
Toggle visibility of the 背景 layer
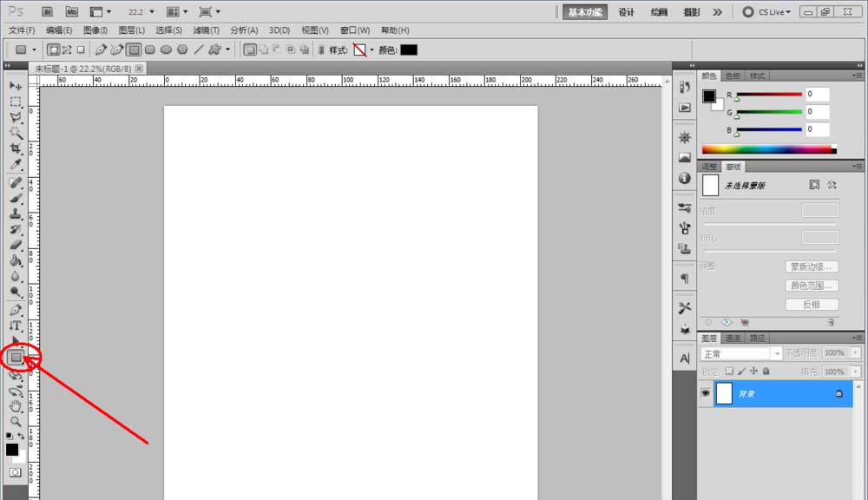click(x=705, y=393)
